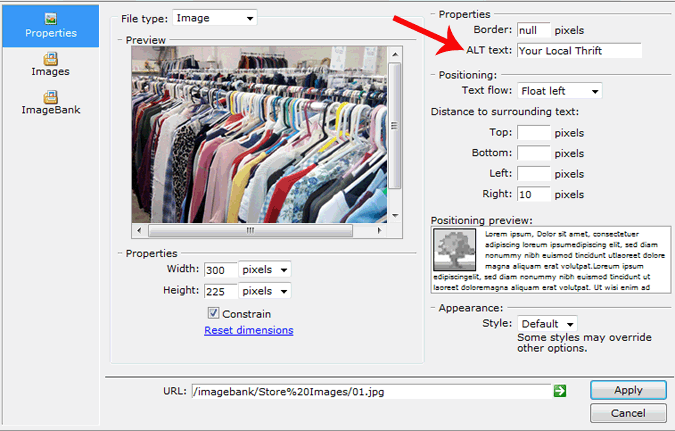
Task: Click the Left distance input field
Action: [x=534, y=174]
